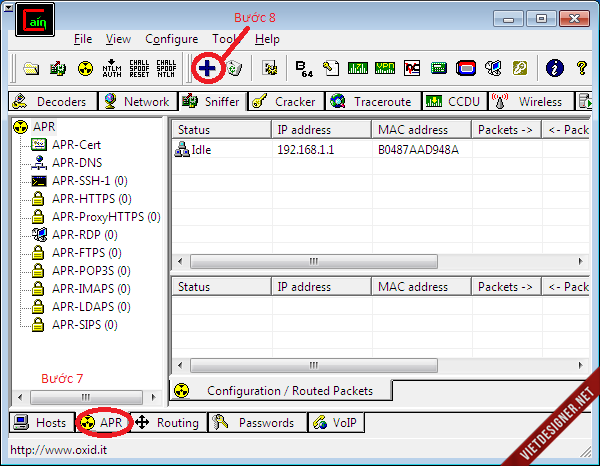
Task: Sort upper table by MAC address column
Action: (x=421, y=130)
